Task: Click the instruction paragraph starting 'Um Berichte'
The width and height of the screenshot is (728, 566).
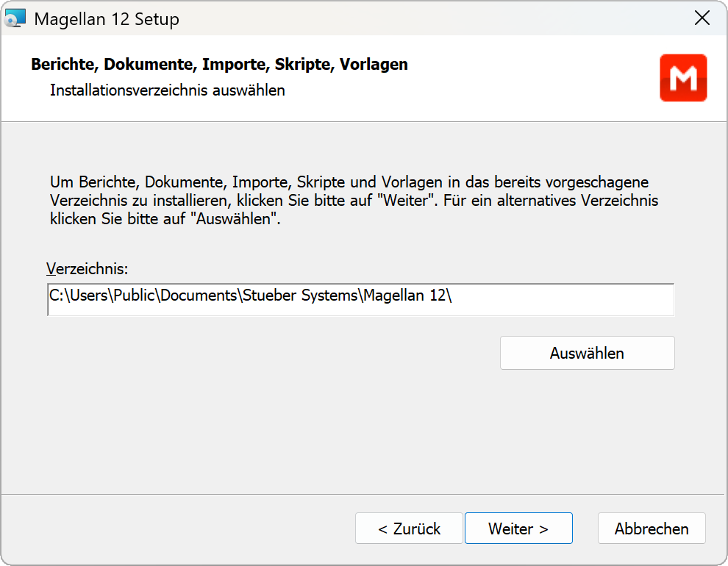Action: click(x=354, y=200)
